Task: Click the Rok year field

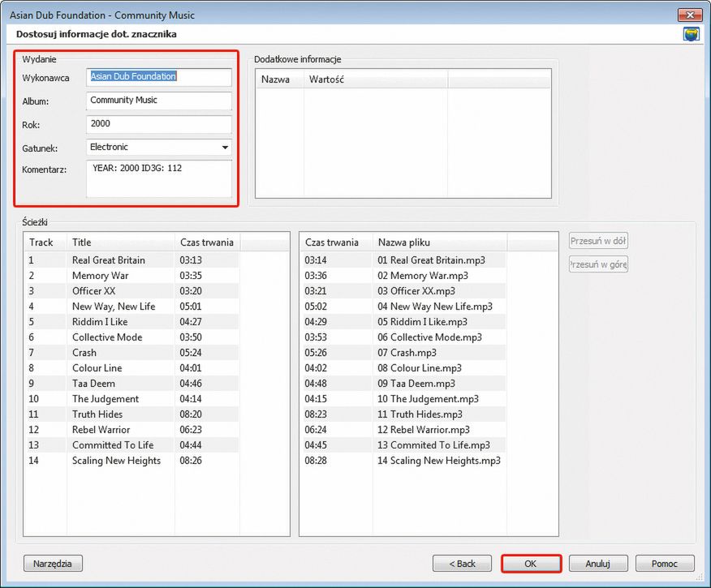Action: point(159,123)
